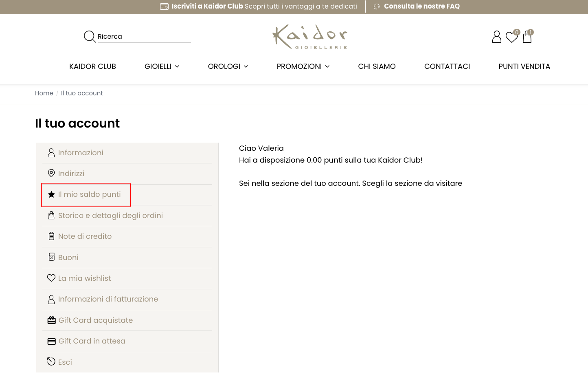Click the Kaidor Gioiellerie logo
The width and height of the screenshot is (588, 390).
(x=310, y=37)
